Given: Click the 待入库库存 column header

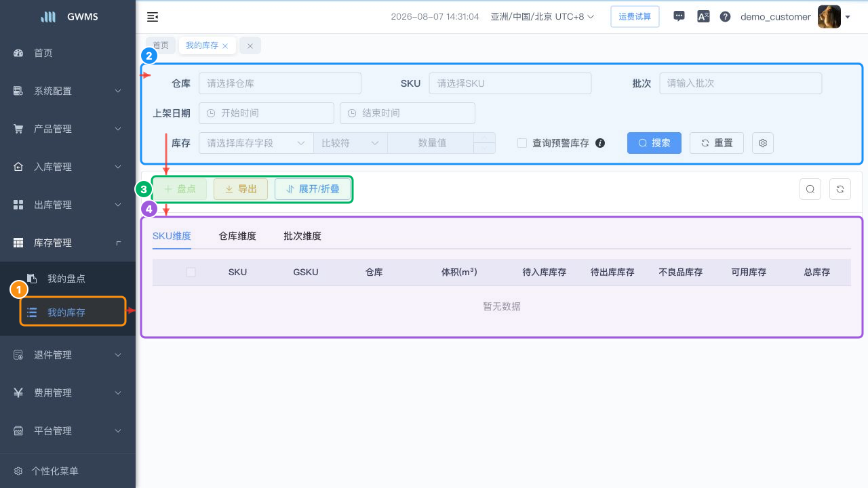Looking at the screenshot, I should click(544, 272).
